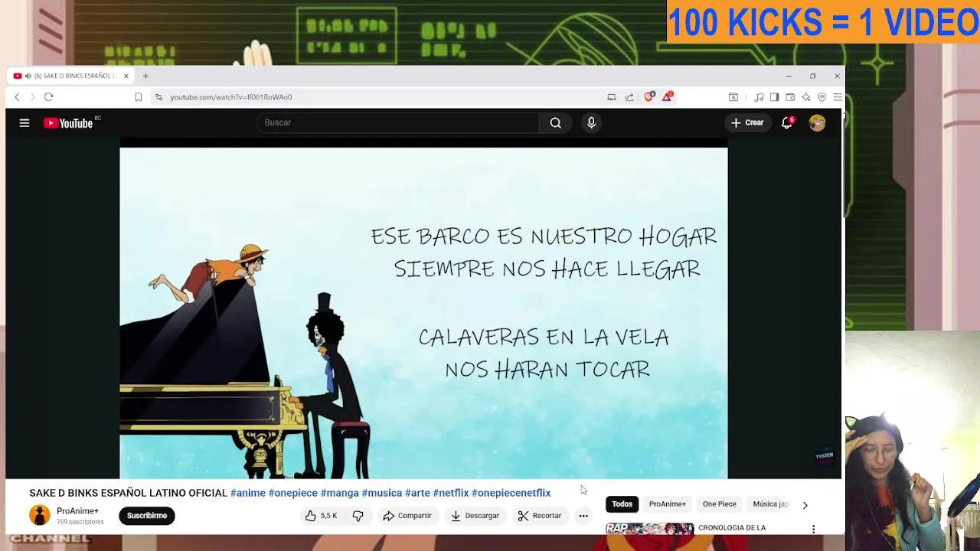The image size is (980, 551).
Task: Click the Recortar clip button
Action: pos(540,516)
